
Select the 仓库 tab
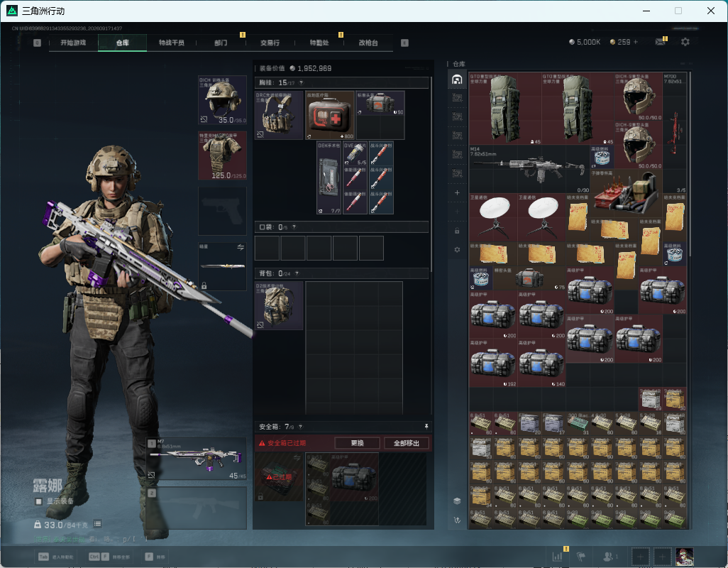coord(123,43)
